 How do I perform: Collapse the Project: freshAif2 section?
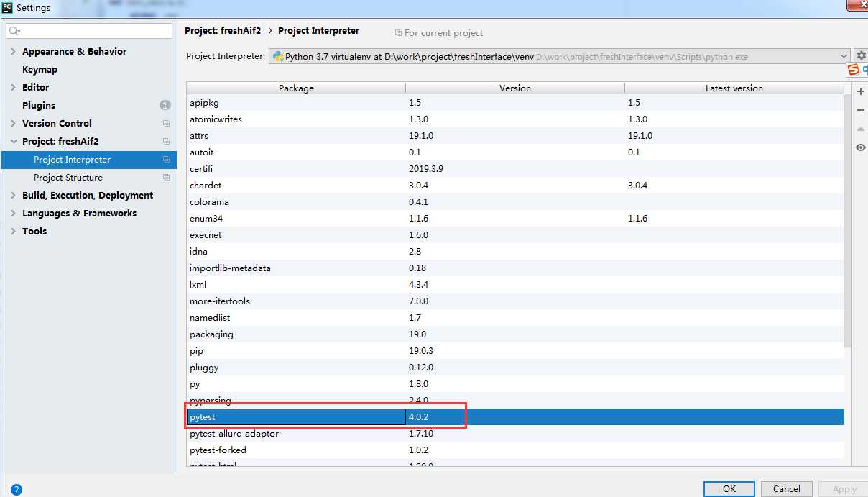pyautogui.click(x=14, y=142)
